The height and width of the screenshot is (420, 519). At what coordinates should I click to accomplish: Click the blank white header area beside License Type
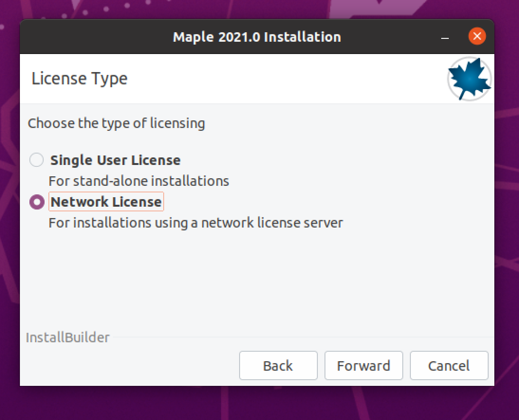285,79
